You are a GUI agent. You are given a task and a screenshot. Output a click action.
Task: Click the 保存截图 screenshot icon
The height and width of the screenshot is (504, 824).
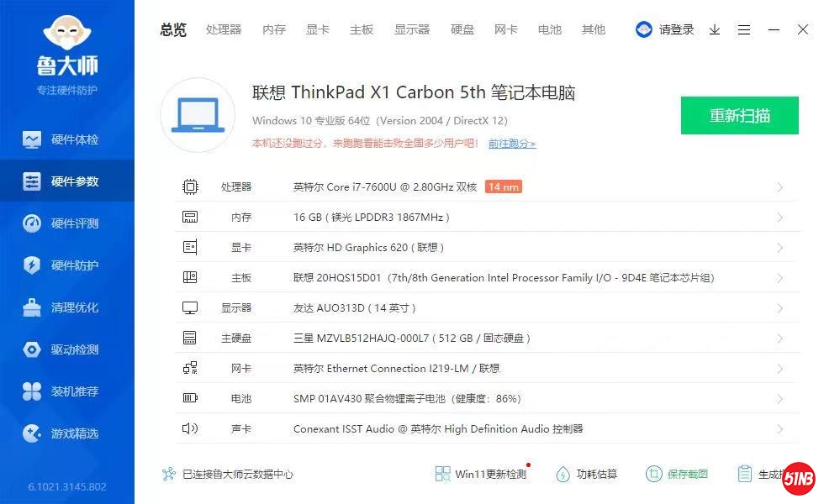pyautogui.click(x=654, y=474)
